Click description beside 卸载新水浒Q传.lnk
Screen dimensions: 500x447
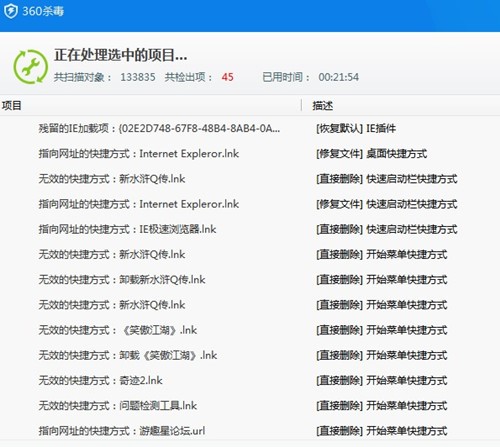coord(381,280)
